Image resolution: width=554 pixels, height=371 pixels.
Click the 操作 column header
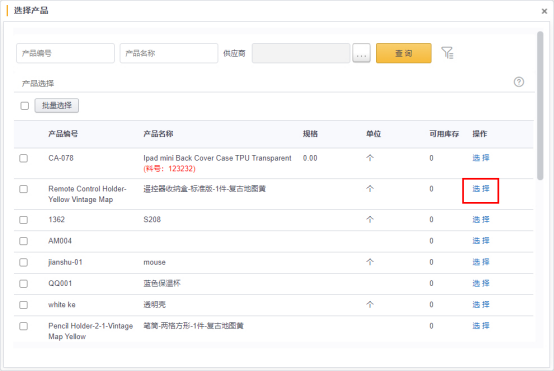click(480, 134)
